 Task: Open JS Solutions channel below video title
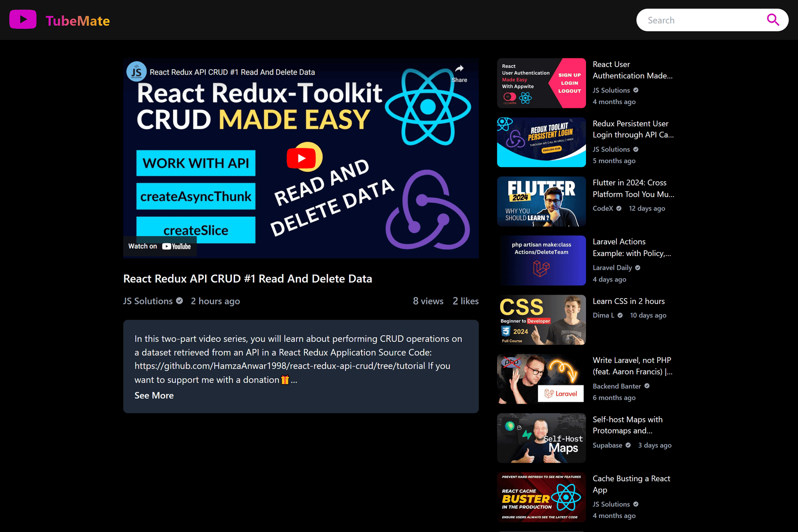point(148,301)
